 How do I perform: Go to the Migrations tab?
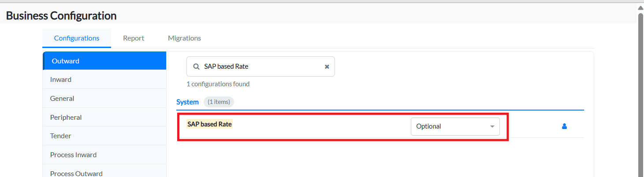click(184, 38)
